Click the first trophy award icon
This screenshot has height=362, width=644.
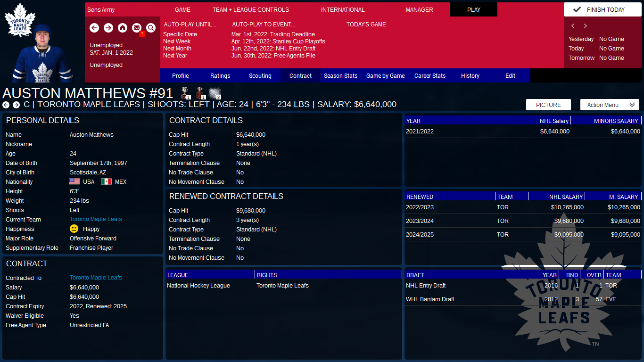tap(185, 93)
